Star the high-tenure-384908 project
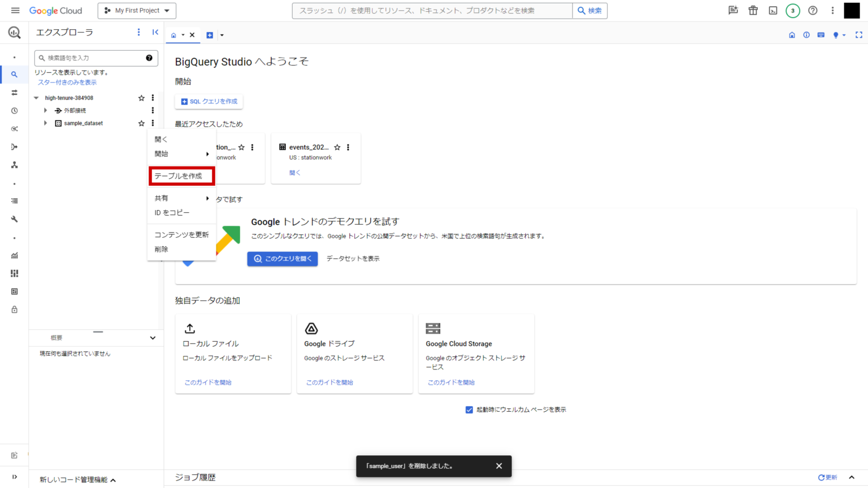 (141, 97)
